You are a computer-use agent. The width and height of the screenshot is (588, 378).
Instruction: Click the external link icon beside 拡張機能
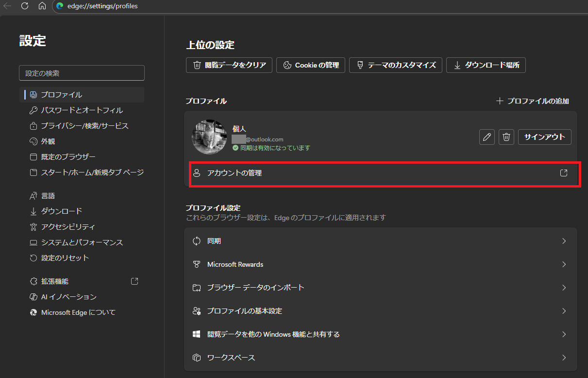click(135, 281)
